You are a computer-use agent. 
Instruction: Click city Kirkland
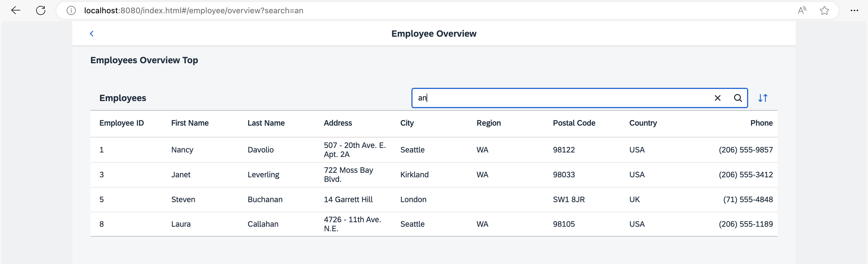(415, 175)
